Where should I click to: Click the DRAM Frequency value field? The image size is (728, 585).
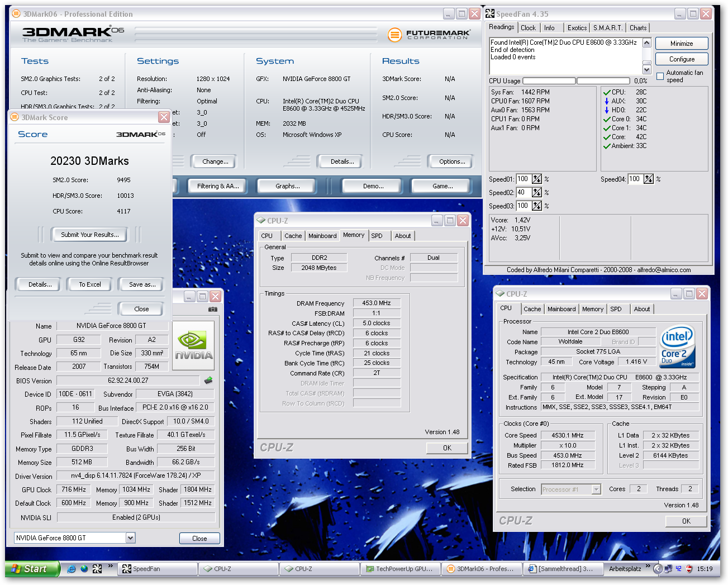(x=377, y=303)
